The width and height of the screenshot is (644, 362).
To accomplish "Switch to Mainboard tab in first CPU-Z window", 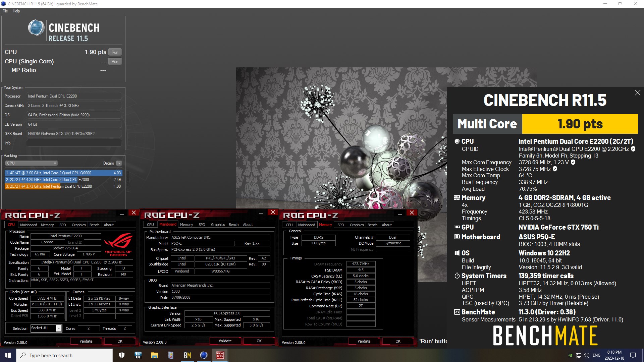I will click(x=29, y=225).
